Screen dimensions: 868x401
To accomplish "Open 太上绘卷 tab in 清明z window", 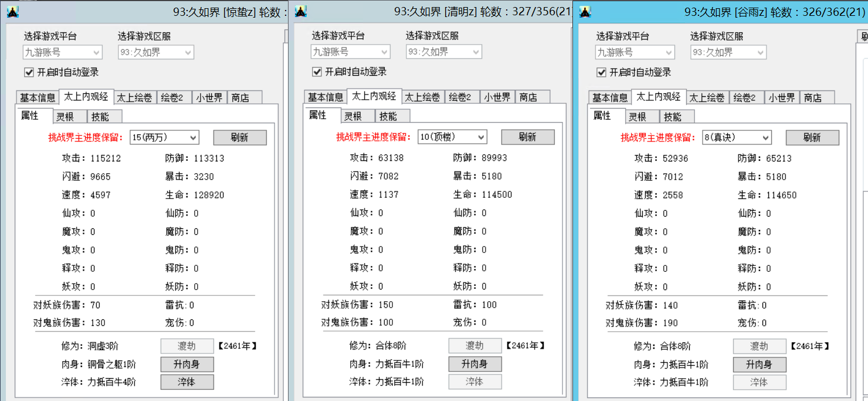I will (422, 97).
